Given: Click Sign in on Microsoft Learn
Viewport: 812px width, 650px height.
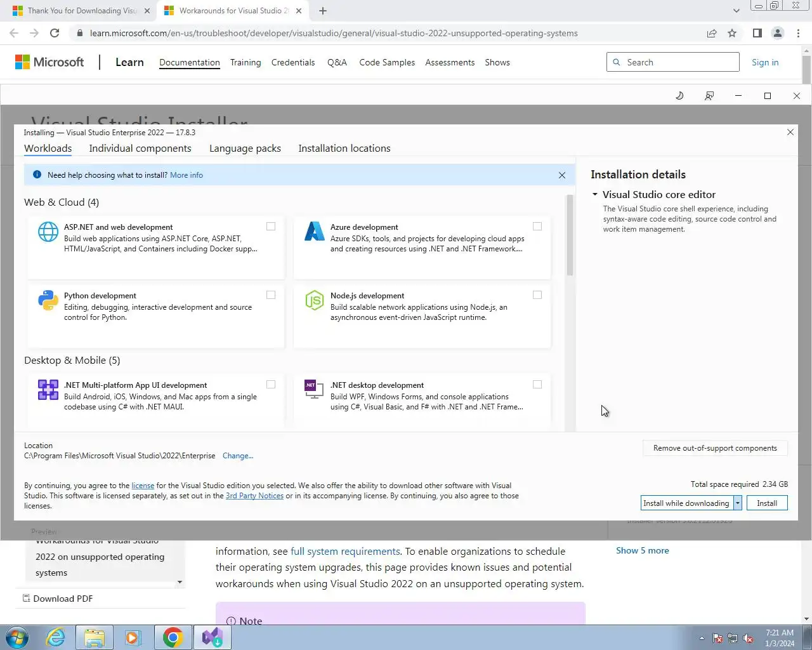Looking at the screenshot, I should tap(765, 62).
